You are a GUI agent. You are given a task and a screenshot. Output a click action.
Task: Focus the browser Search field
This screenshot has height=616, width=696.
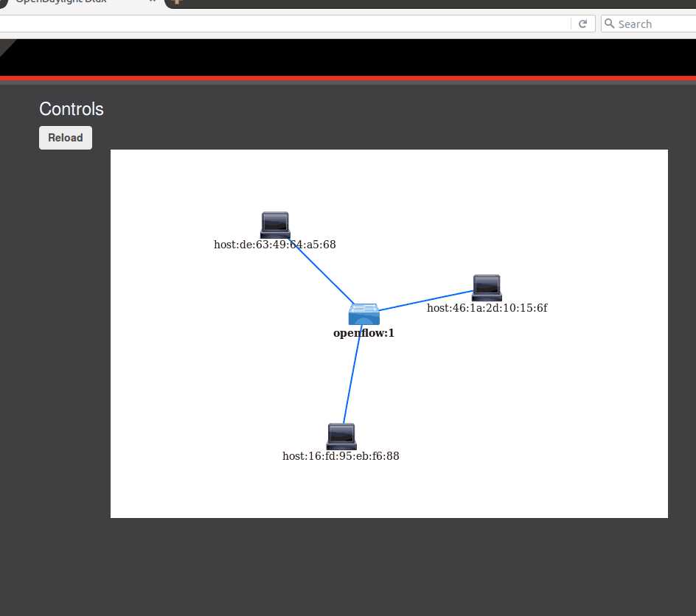pos(649,24)
